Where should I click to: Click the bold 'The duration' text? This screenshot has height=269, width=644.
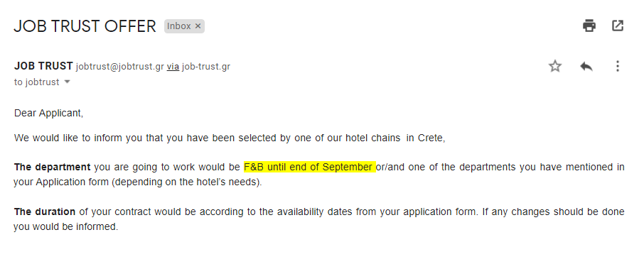(x=44, y=212)
